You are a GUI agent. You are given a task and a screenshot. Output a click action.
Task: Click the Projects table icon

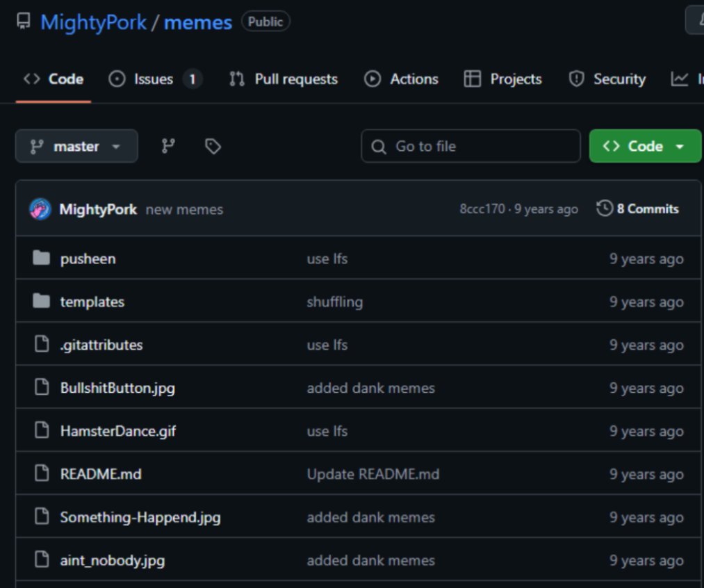[x=473, y=79]
